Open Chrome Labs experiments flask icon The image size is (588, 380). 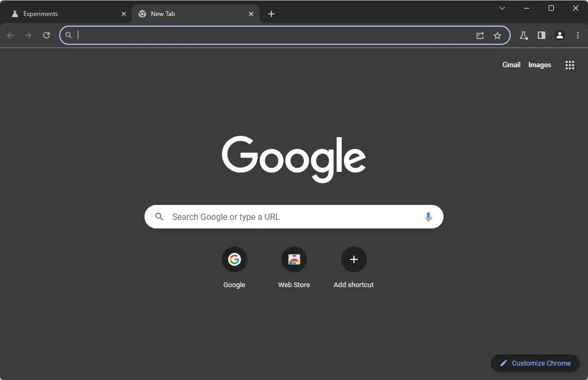pos(523,35)
